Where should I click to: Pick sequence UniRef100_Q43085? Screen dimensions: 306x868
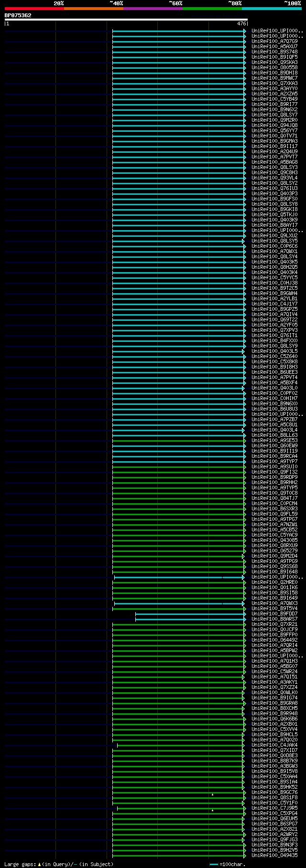pos(274,540)
